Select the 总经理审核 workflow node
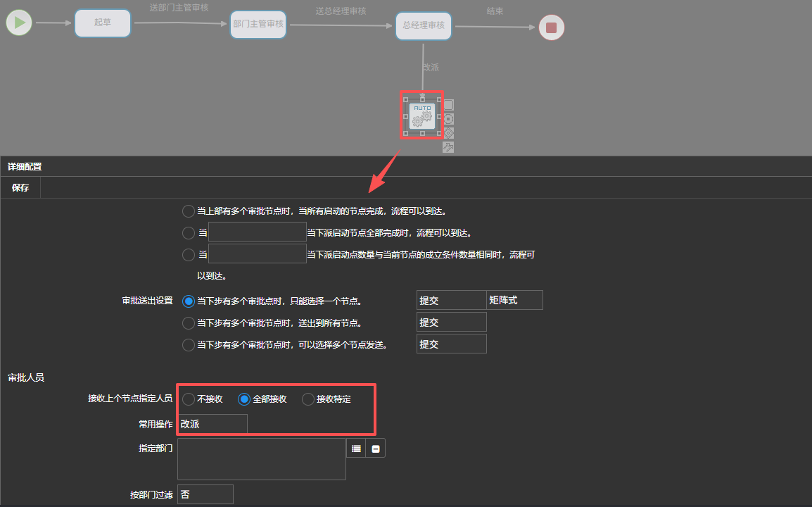 click(x=424, y=25)
